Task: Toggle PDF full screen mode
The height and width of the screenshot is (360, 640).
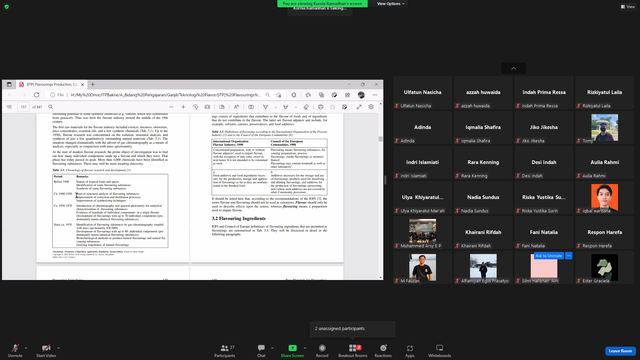Action: (359, 107)
